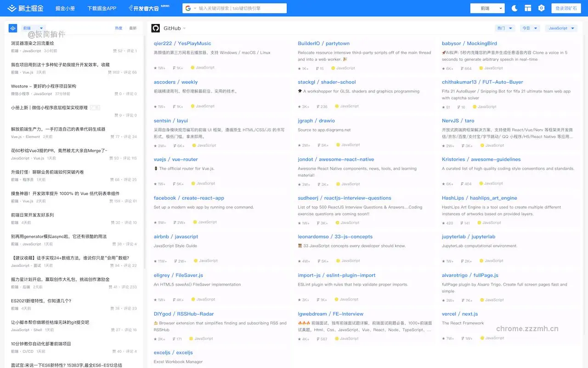This screenshot has height=368, width=588.
Task: Switch article sorting to 热度
Action: [119, 28]
